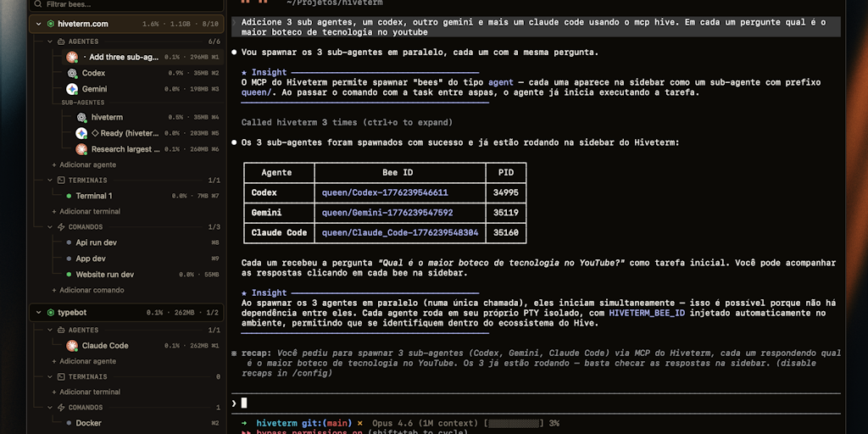868x434 pixels.
Task: Select the Website run dev command
Action: pyautogui.click(x=142, y=275)
